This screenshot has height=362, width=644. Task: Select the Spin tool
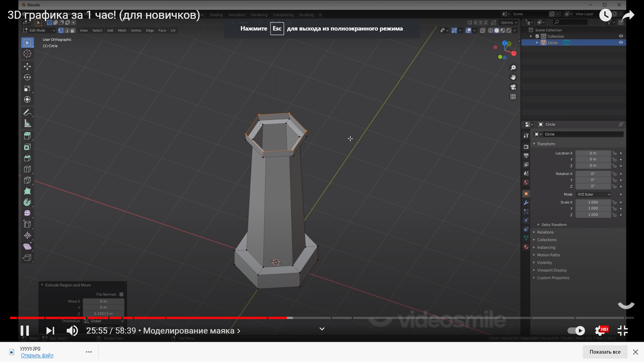(x=27, y=202)
